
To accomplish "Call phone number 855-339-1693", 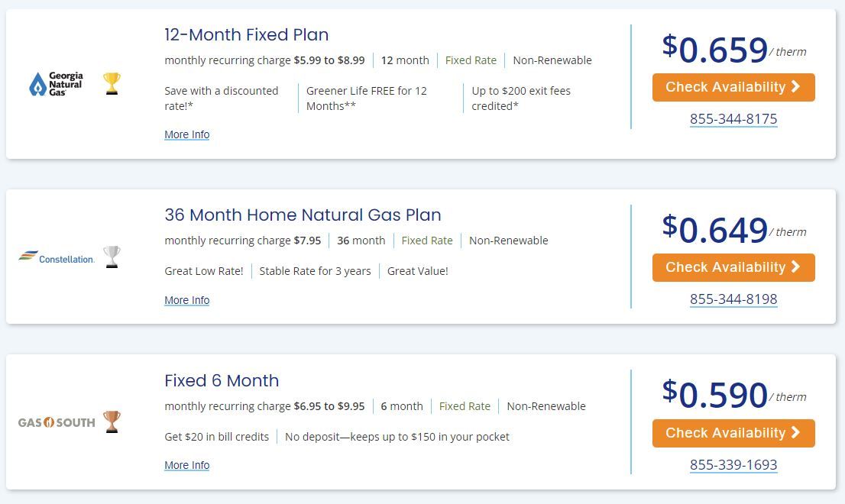I will tap(733, 464).
